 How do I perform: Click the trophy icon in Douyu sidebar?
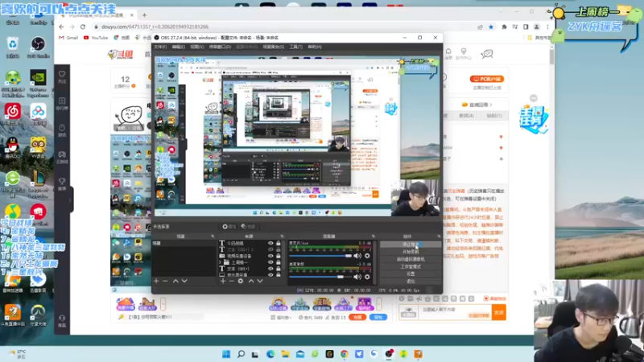[x=62, y=183]
